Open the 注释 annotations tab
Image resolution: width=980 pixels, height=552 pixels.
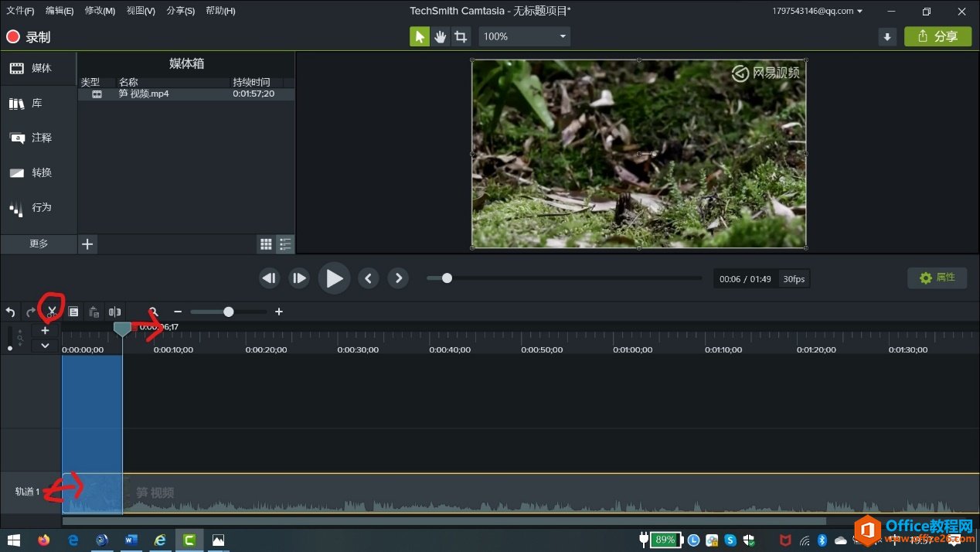(39, 138)
